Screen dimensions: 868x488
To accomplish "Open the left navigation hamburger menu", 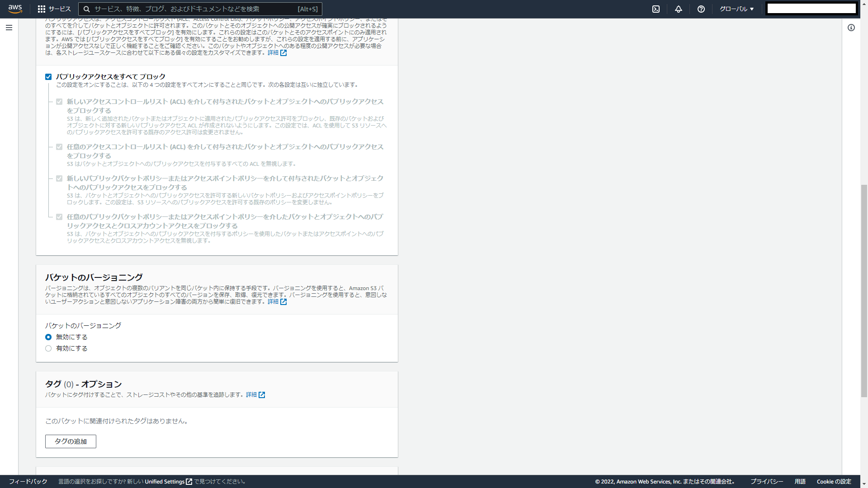I will [9, 28].
